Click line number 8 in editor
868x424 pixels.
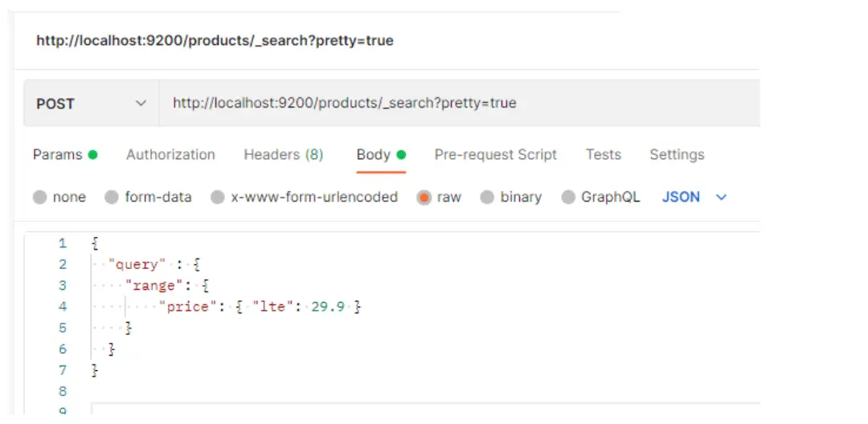[x=63, y=391]
